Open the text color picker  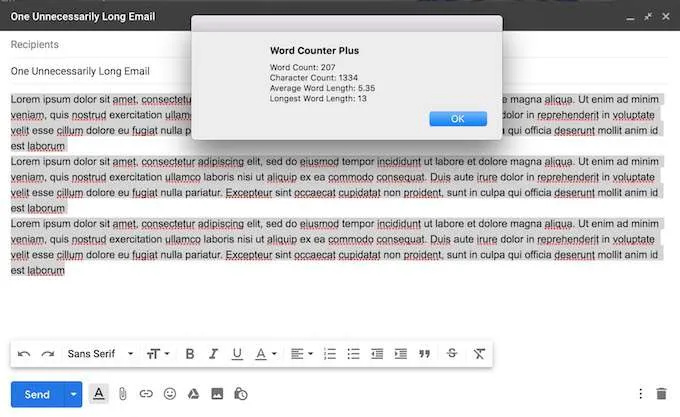click(265, 354)
